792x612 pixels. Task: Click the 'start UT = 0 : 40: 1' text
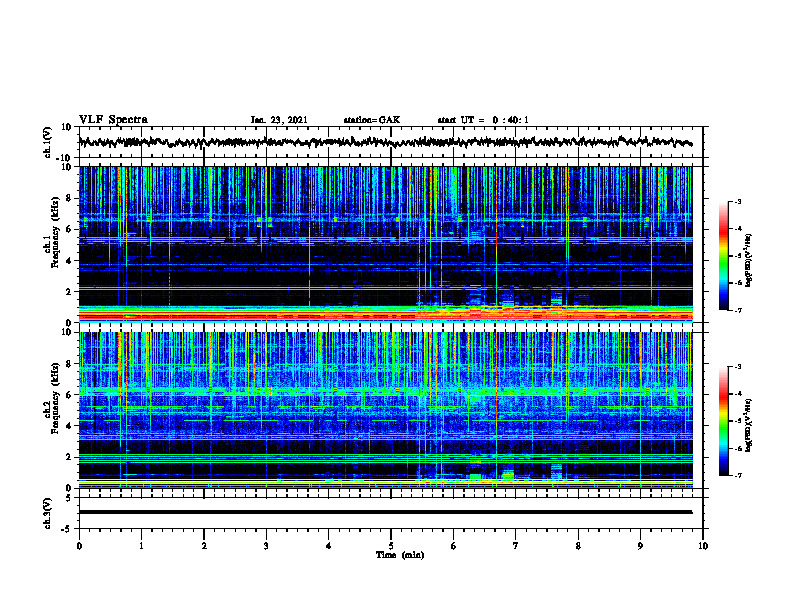pos(483,120)
